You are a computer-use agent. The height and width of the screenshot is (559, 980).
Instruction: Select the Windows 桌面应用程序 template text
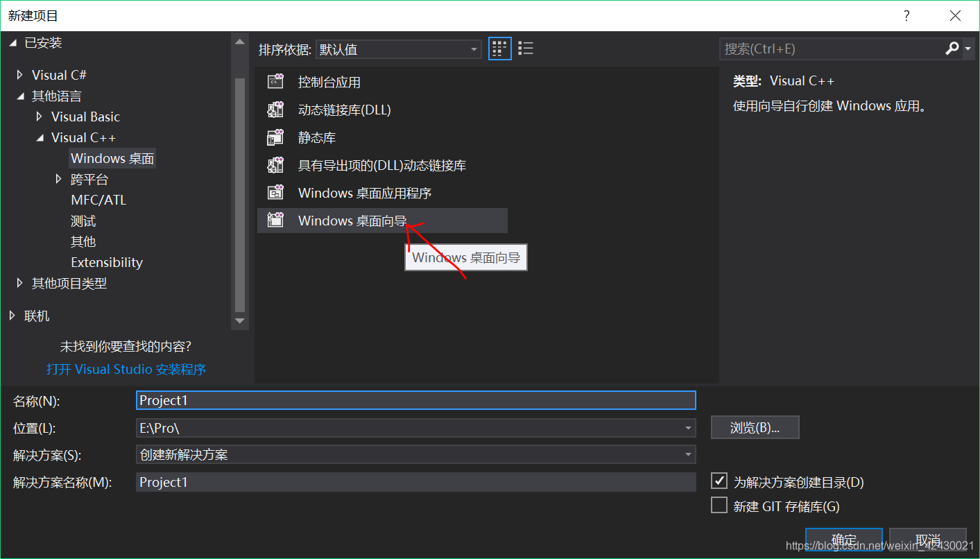365,193
